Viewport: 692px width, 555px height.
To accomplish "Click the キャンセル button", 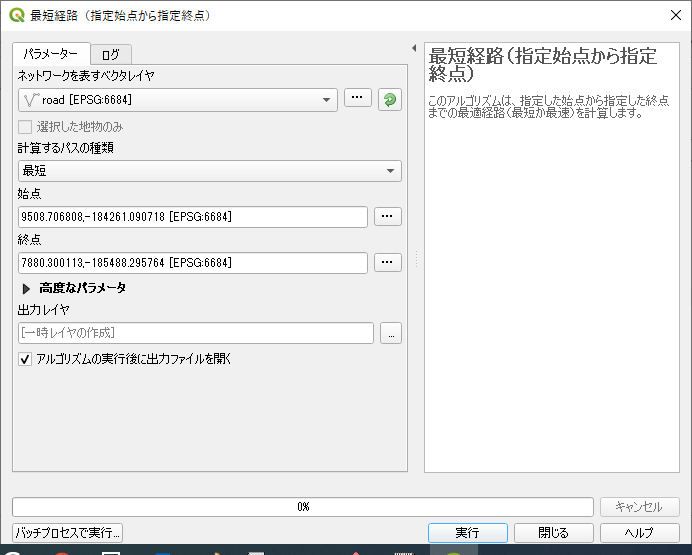I will (639, 507).
